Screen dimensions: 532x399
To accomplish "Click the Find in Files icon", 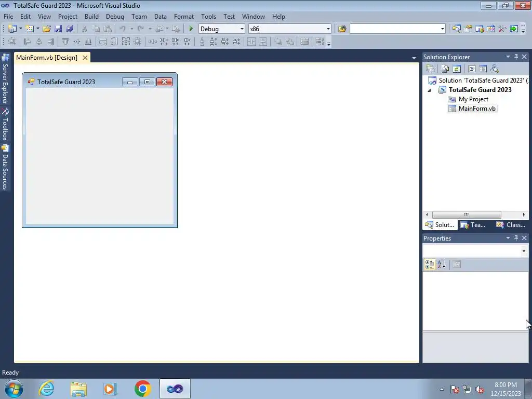I will tap(342, 29).
